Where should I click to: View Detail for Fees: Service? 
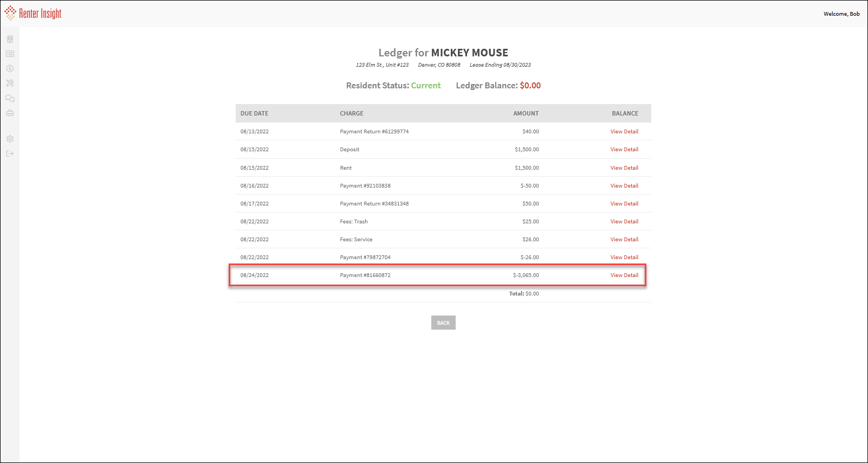click(624, 240)
